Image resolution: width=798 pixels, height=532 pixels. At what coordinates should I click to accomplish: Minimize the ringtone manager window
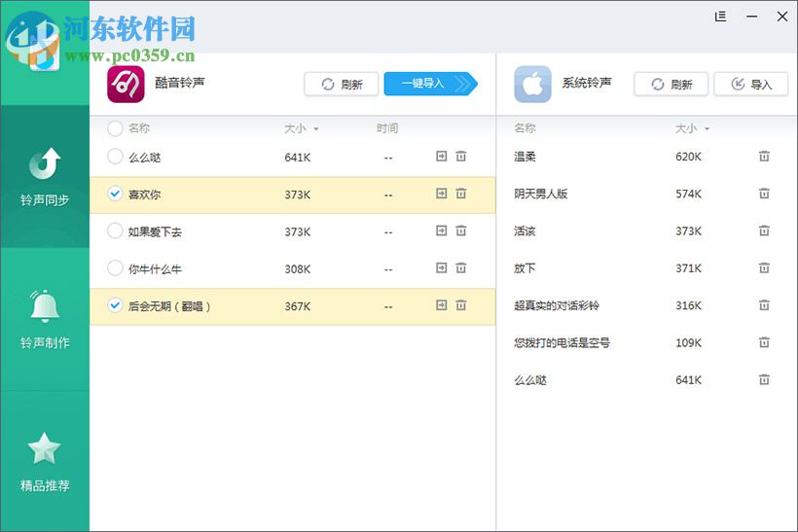(x=751, y=17)
